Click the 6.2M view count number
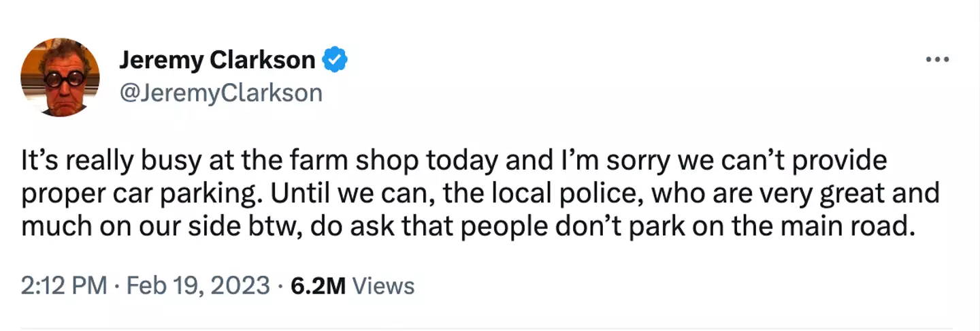980x331 pixels. tap(318, 285)
